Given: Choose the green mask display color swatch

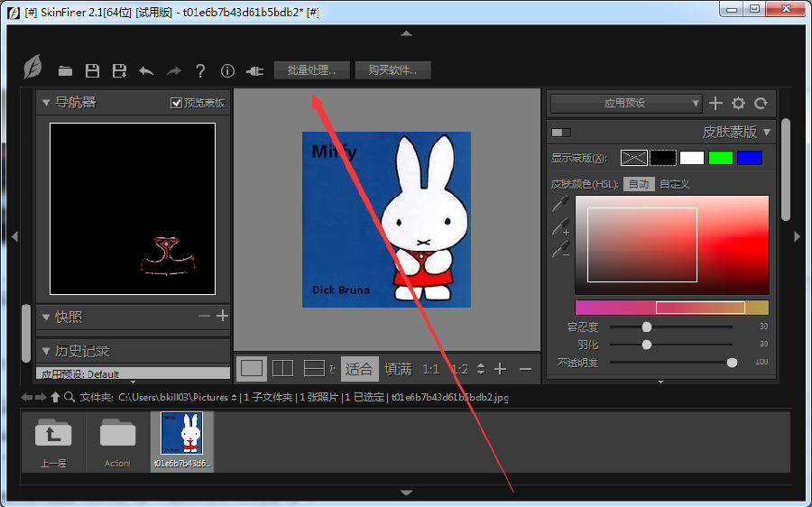Looking at the screenshot, I should tap(720, 158).
